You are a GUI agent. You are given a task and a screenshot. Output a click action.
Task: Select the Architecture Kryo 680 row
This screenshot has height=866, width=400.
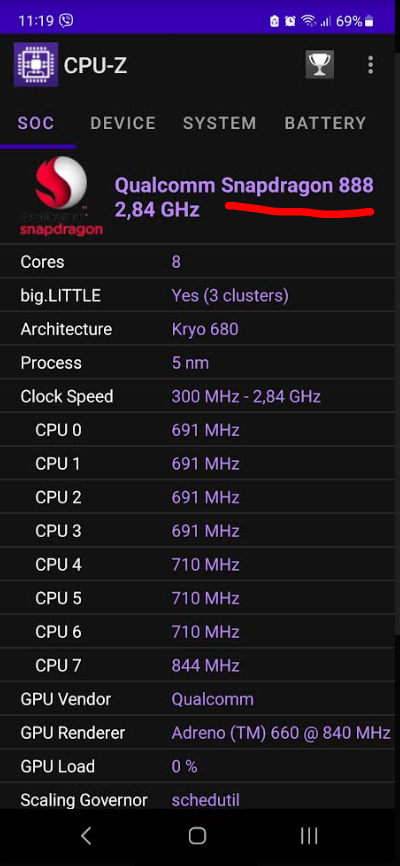coord(200,329)
